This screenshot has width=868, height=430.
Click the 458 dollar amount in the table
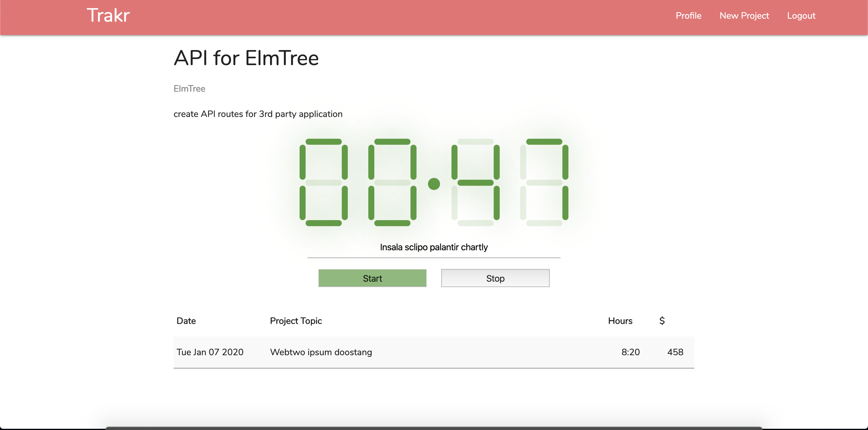click(x=675, y=352)
